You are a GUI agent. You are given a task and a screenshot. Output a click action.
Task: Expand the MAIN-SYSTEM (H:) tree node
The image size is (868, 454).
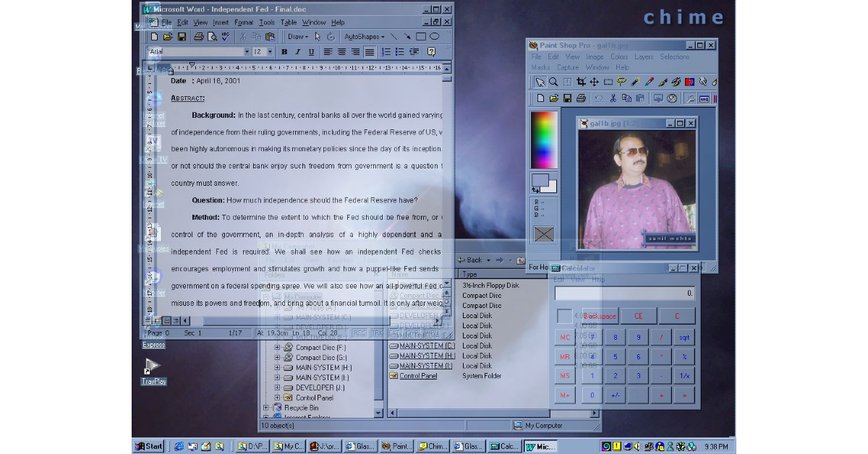point(277,367)
